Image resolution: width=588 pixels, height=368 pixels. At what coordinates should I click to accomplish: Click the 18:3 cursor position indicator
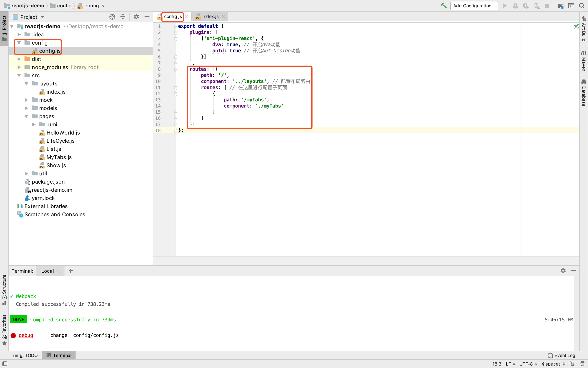tap(497, 364)
